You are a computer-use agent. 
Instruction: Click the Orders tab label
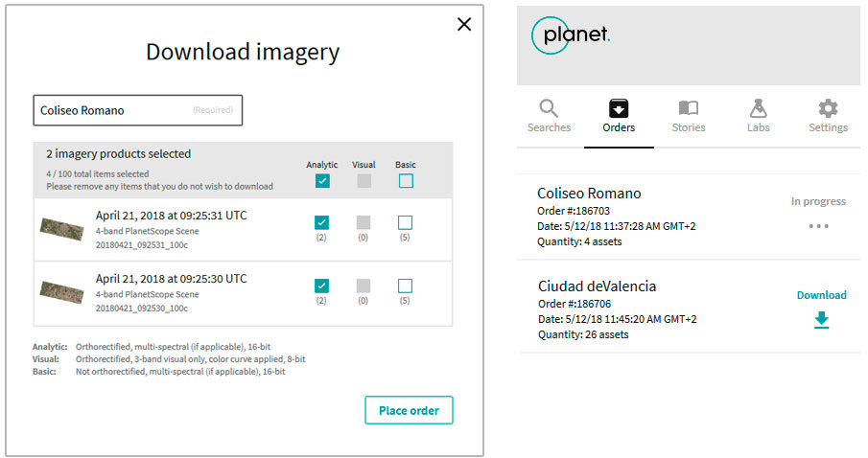pos(619,127)
